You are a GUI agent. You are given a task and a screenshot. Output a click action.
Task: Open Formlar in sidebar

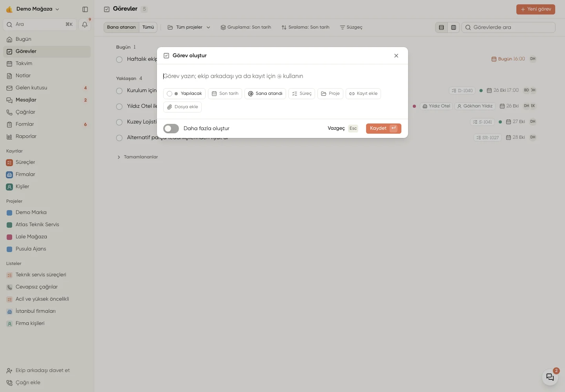[47, 124]
